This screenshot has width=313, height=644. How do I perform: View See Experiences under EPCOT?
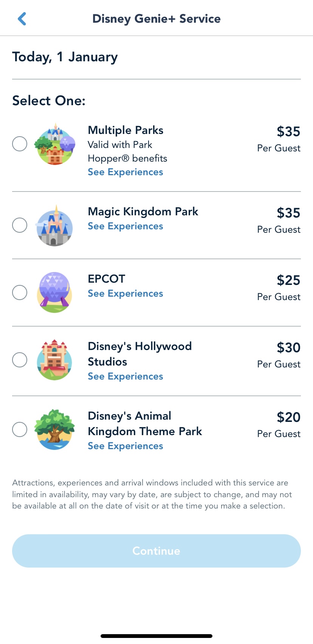coord(125,294)
